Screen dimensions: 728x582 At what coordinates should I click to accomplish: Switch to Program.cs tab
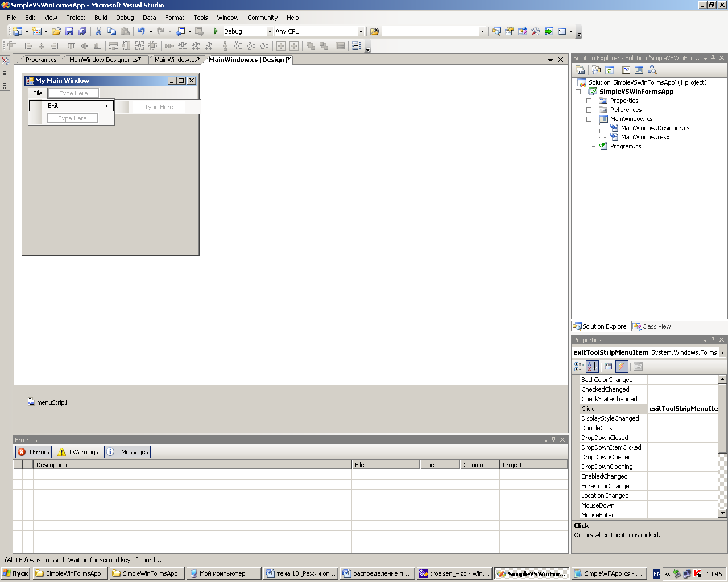41,60
